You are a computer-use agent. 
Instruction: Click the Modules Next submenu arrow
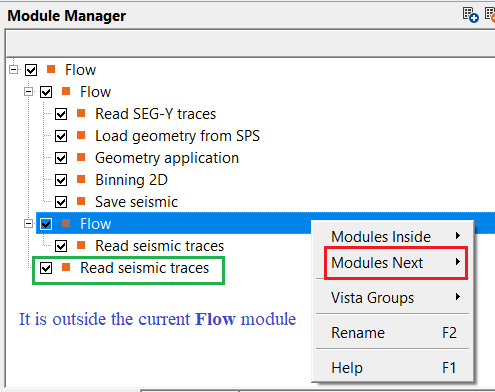[458, 262]
